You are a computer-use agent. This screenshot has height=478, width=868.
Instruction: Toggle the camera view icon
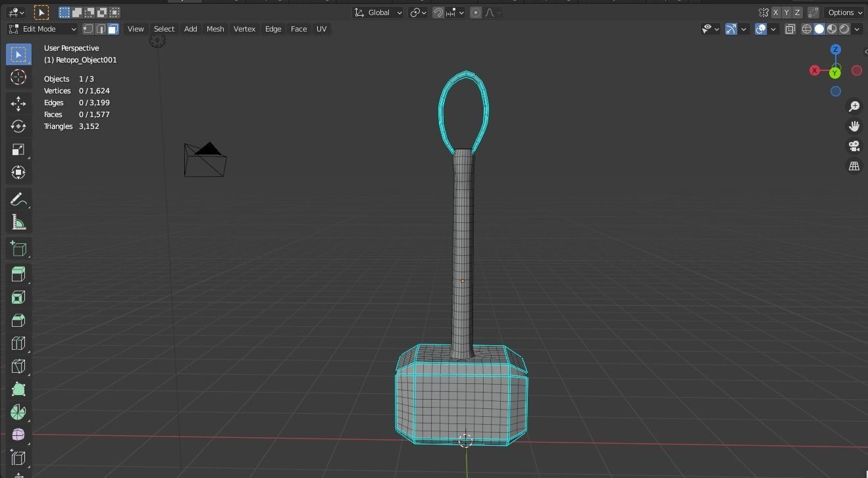(x=854, y=146)
